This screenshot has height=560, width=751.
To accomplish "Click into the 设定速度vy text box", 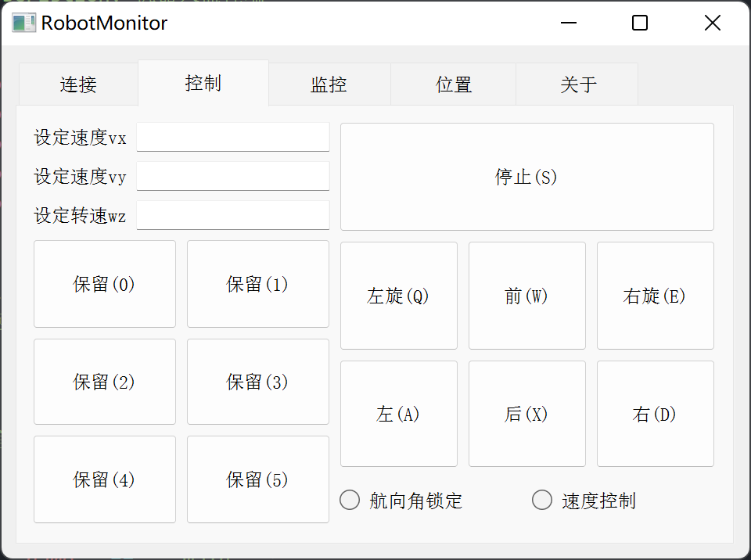I will tap(233, 176).
